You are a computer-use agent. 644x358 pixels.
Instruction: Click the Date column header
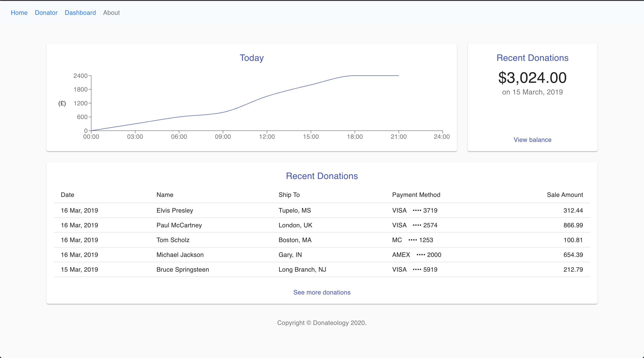pyautogui.click(x=68, y=195)
